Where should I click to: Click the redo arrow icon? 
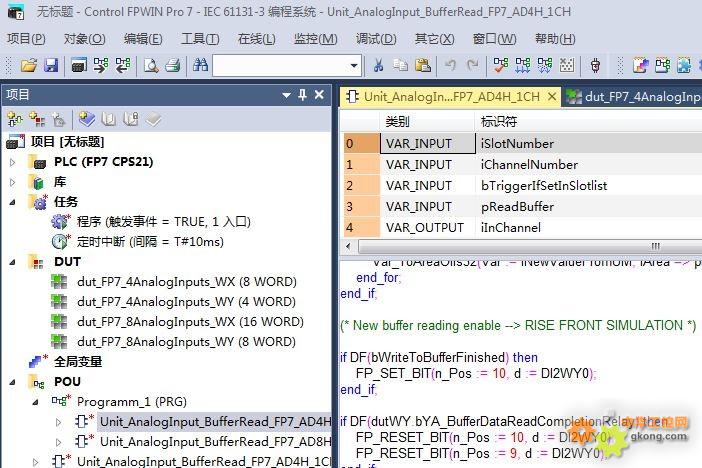tap(472, 66)
